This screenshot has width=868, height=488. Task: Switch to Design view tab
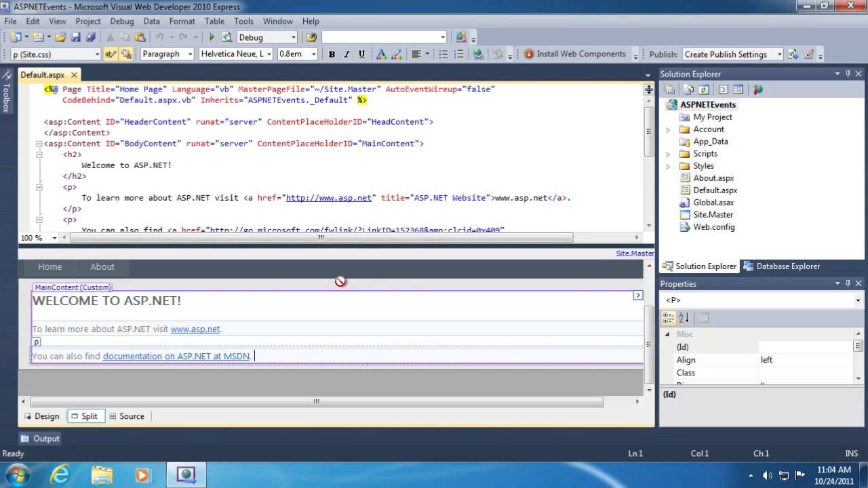click(42, 416)
